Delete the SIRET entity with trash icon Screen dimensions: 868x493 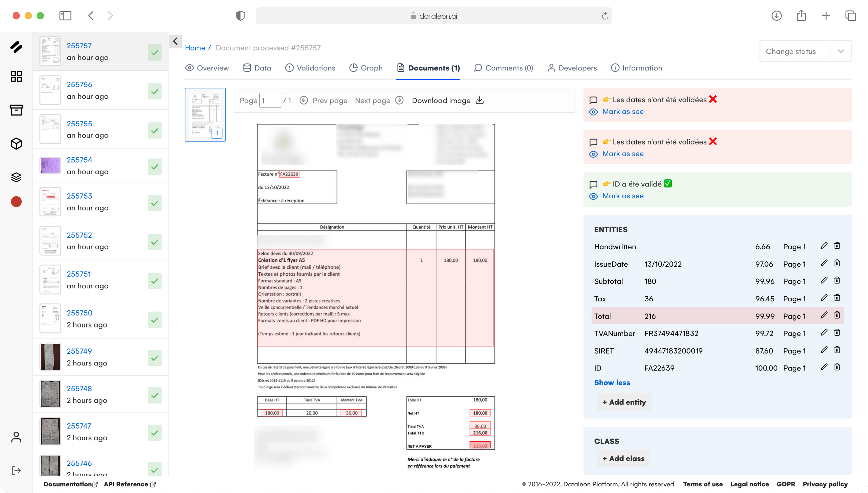point(837,350)
